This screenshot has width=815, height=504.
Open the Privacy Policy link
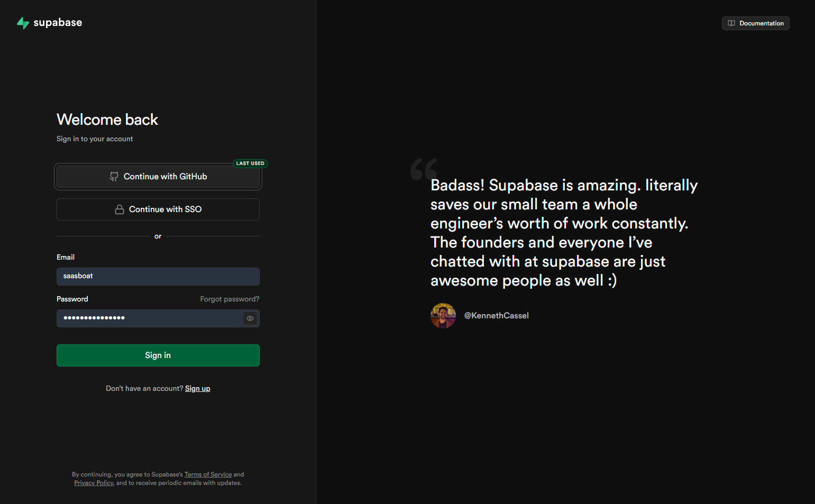coord(93,483)
